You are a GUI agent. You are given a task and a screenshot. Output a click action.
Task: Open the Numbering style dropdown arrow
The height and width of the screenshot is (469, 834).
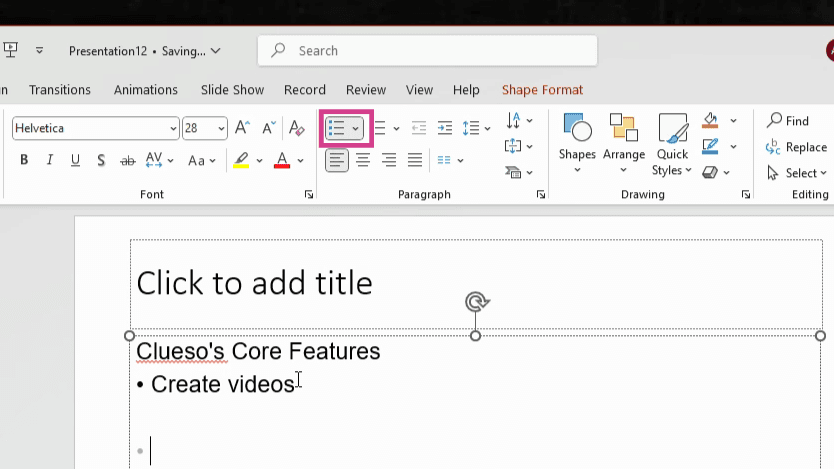[396, 129]
